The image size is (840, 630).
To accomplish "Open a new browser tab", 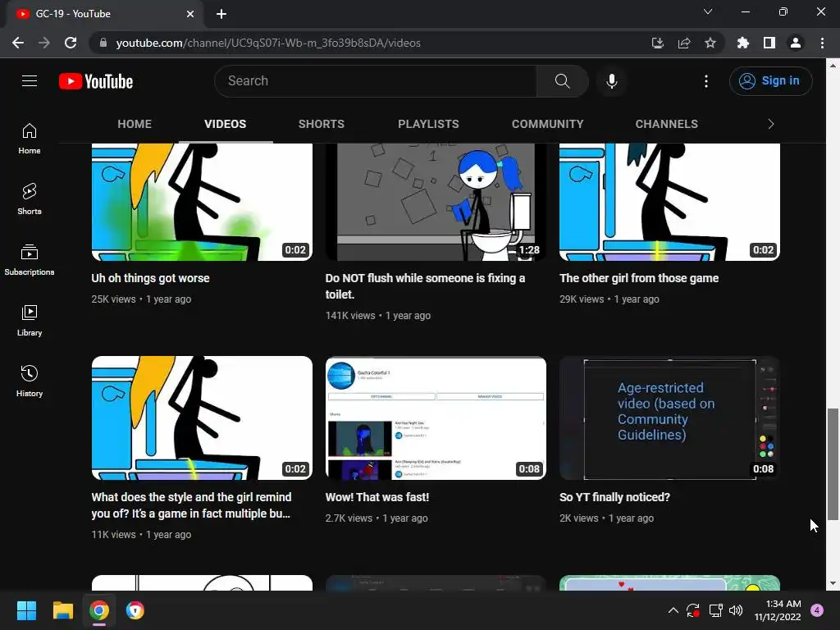I will pos(221,14).
